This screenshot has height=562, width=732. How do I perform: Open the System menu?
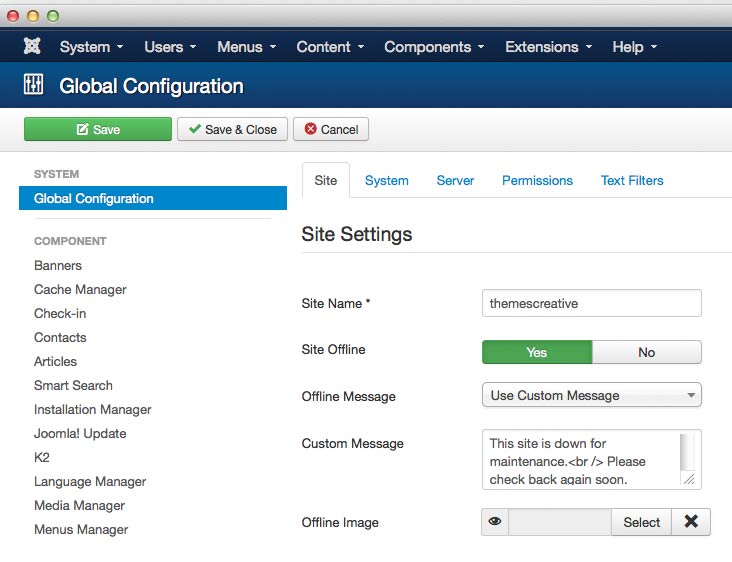pos(91,47)
